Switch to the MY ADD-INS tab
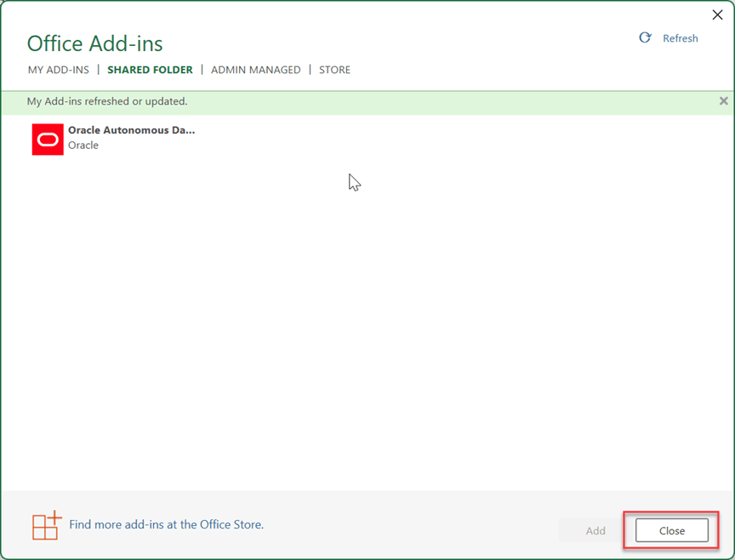 point(58,70)
